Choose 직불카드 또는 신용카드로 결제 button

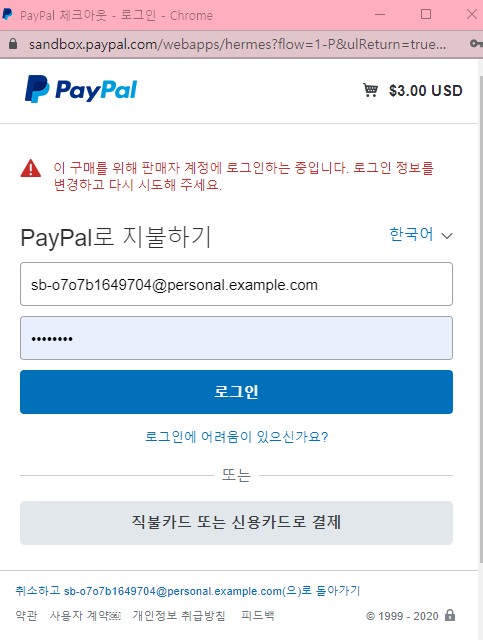(236, 522)
